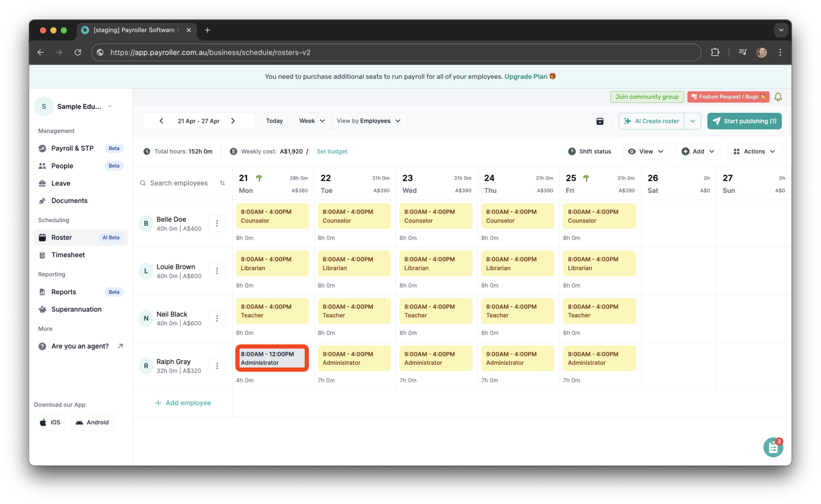Open the Superannuation section
Image resolution: width=821 pixels, height=504 pixels.
pos(76,309)
